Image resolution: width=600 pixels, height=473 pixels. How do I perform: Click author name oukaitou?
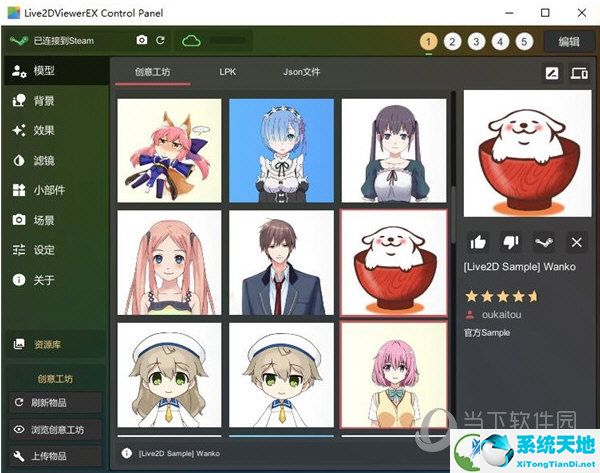(502, 315)
